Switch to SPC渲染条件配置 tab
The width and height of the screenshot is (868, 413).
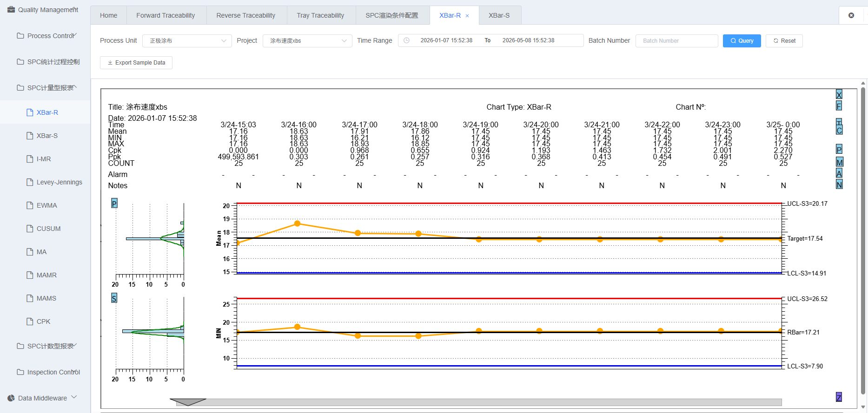[x=392, y=15]
